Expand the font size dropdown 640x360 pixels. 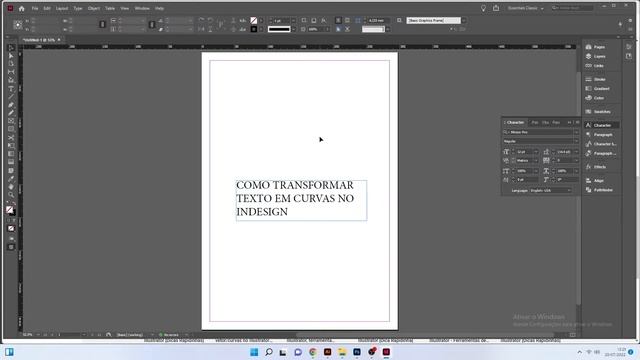536,152
